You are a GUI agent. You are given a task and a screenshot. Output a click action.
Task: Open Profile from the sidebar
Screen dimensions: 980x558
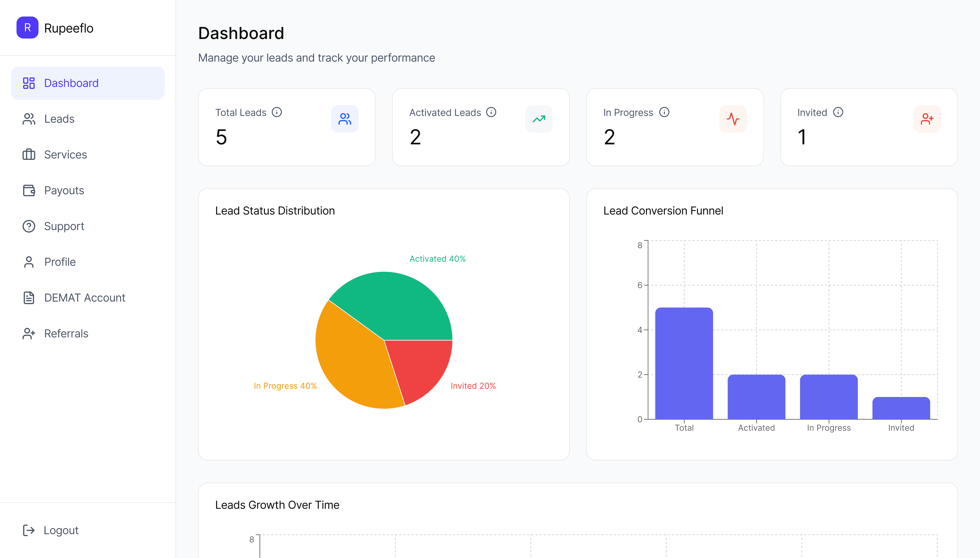[60, 262]
